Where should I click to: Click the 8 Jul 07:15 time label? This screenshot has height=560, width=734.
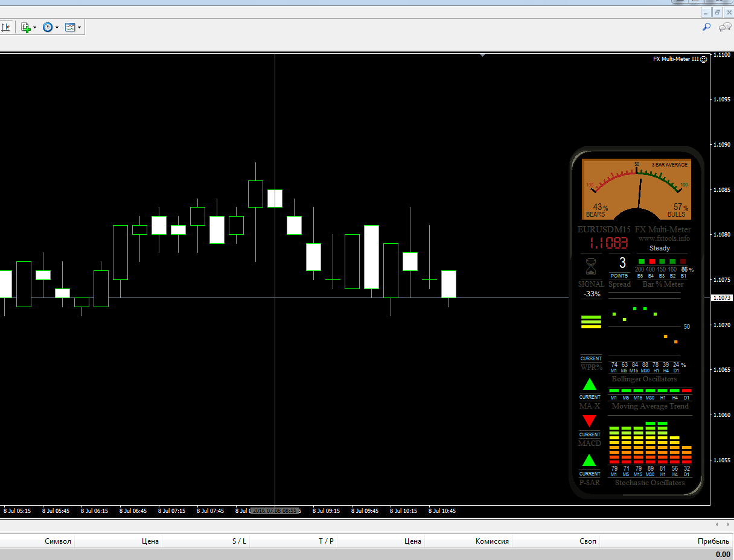tap(171, 511)
